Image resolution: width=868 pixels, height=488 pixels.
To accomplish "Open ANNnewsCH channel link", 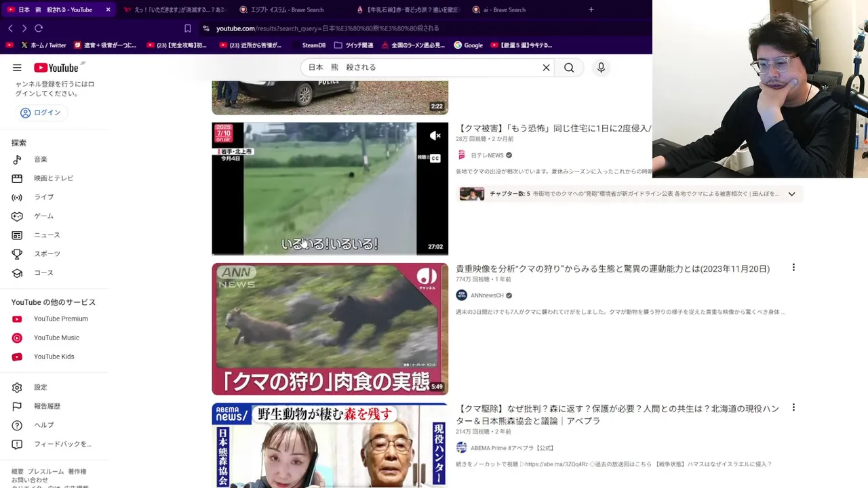I will click(487, 296).
